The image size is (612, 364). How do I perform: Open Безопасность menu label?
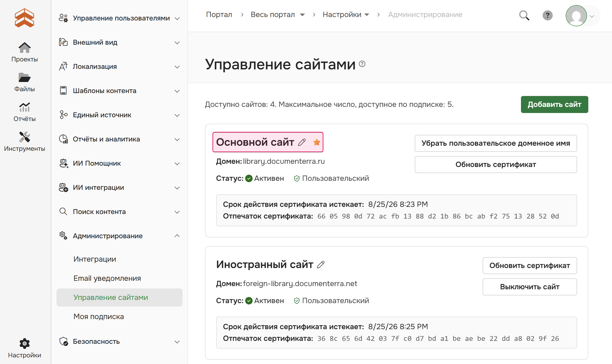[x=96, y=341]
